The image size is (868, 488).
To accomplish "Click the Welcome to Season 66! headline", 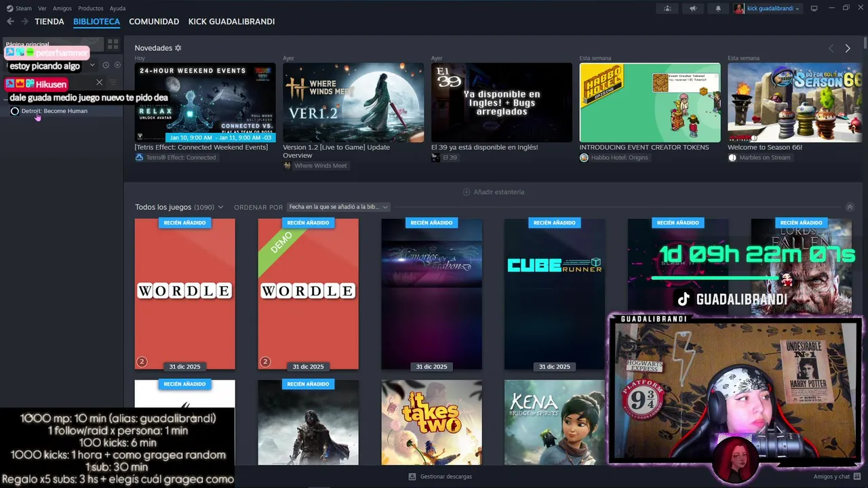I will [x=765, y=147].
